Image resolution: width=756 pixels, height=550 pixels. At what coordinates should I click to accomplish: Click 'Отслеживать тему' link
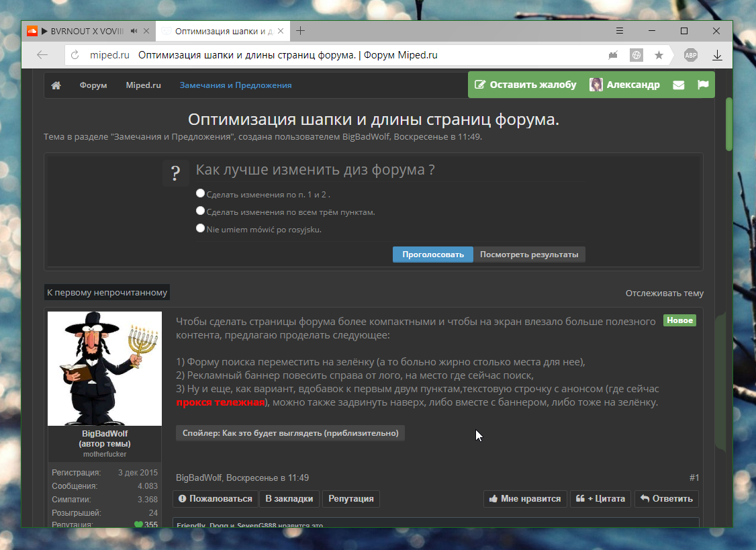pyautogui.click(x=665, y=293)
